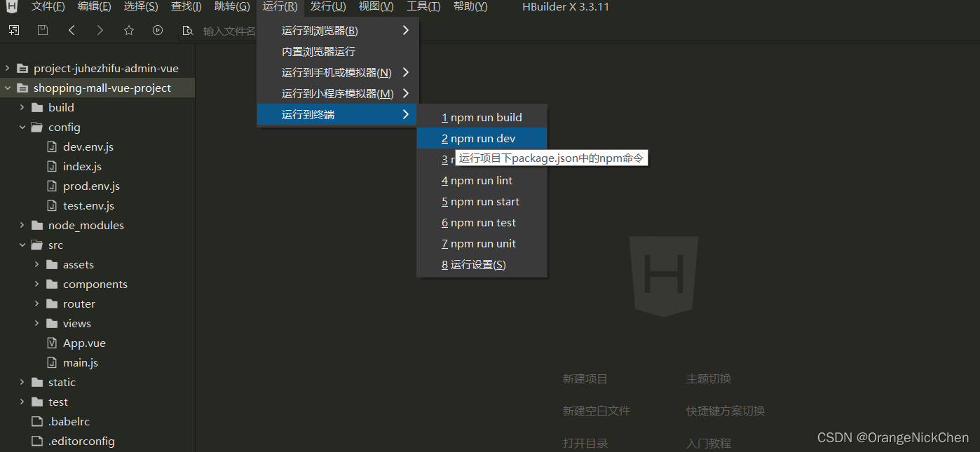The width and height of the screenshot is (980, 452).
Task: Open the 编辑(E) menu
Action: [94, 7]
